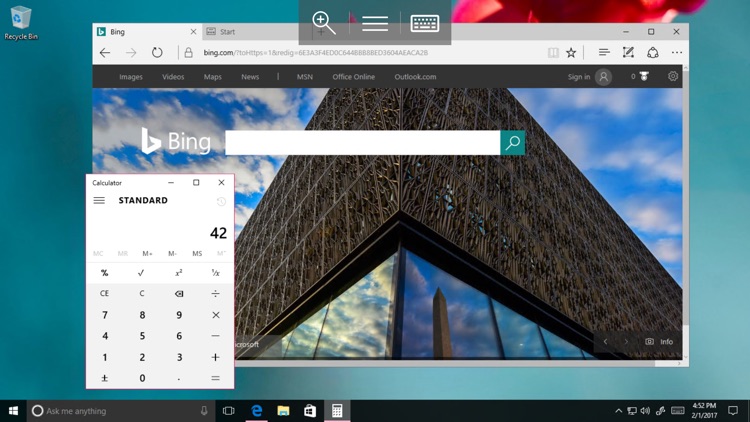Image resolution: width=750 pixels, height=422 pixels.
Task: Open File Explorer from the taskbar
Action: (x=283, y=411)
